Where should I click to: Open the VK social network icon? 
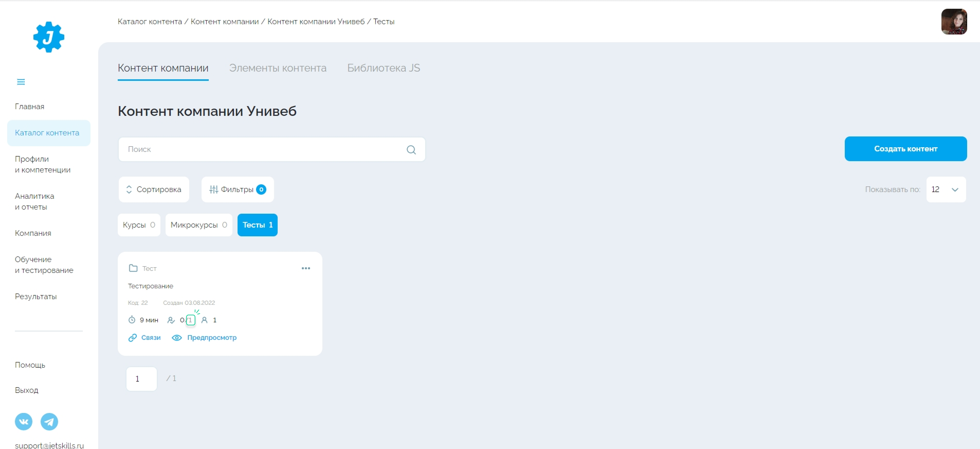(x=24, y=421)
